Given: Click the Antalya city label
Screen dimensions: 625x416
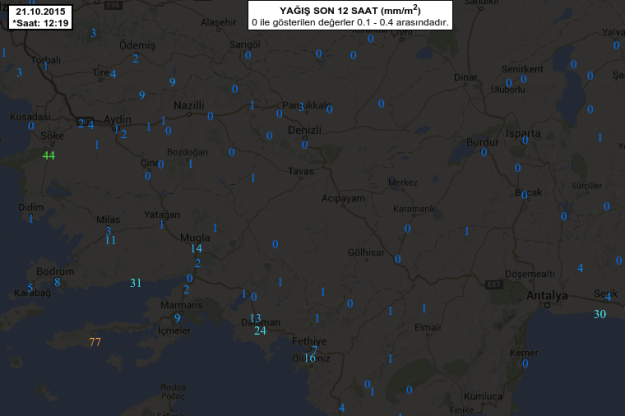Looking at the screenshot, I should tap(547, 296).
